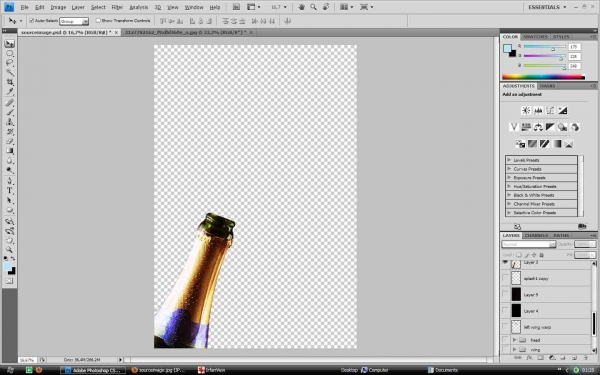Select the Move tool in the toolbox
600x375 pixels.
pyautogui.click(x=10, y=43)
